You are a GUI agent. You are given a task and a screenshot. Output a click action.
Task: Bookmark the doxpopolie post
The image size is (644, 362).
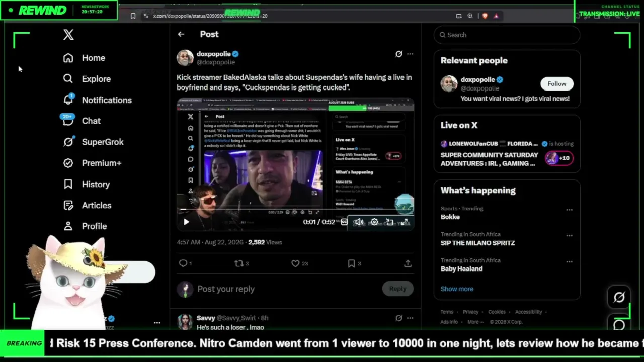point(351,263)
